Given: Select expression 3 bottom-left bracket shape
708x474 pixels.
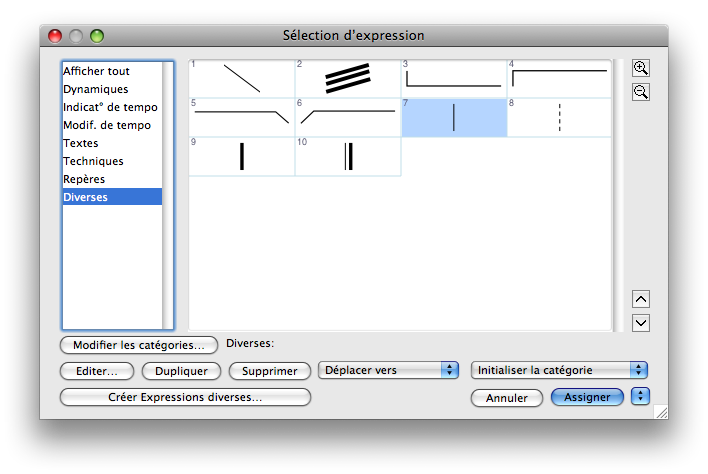Looking at the screenshot, I should point(454,78).
